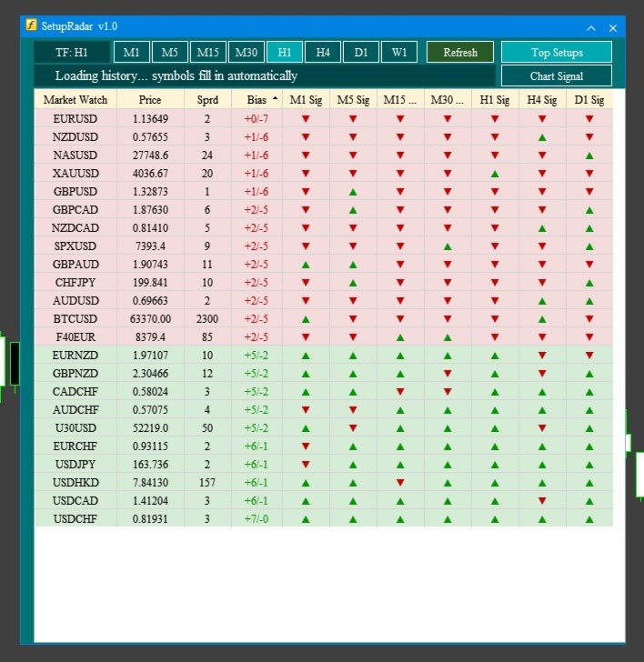Click the green M5 arrow for GBPUSD

tap(353, 192)
